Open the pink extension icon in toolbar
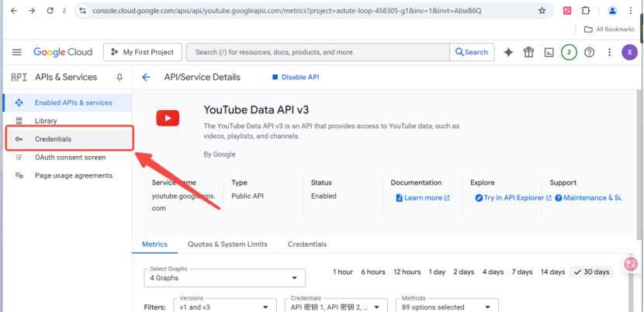 [567, 11]
